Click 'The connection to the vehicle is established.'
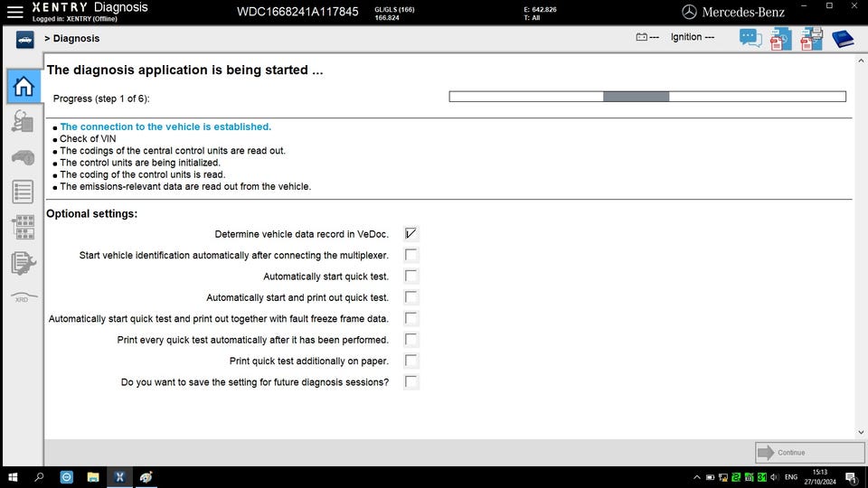868x488 pixels. point(165,127)
